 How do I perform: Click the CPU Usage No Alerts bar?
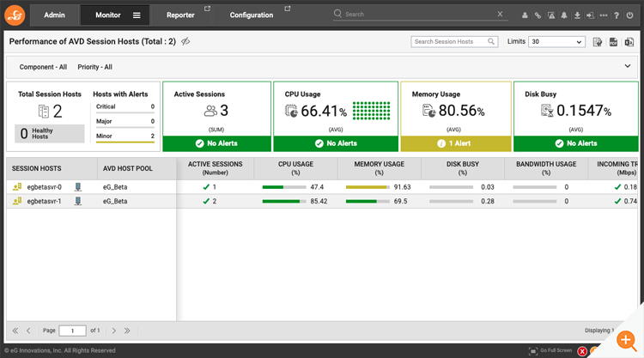pyautogui.click(x=336, y=143)
